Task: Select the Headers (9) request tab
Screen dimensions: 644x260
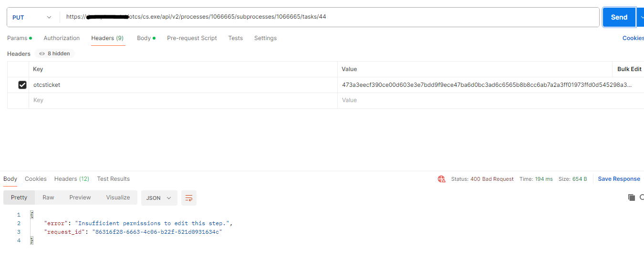Action: 107,38
